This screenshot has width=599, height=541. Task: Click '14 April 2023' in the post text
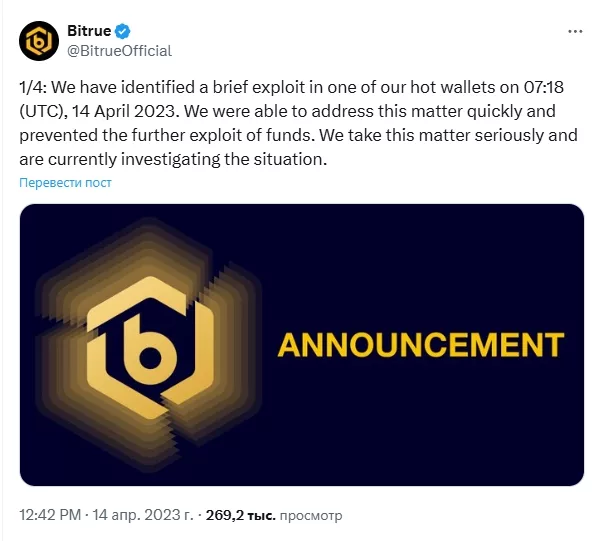(125, 112)
